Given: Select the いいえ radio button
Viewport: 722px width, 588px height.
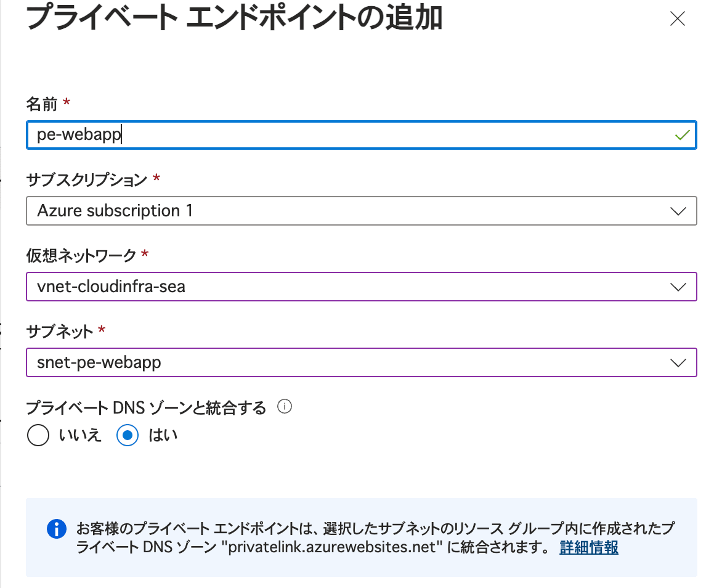Looking at the screenshot, I should pyautogui.click(x=38, y=435).
